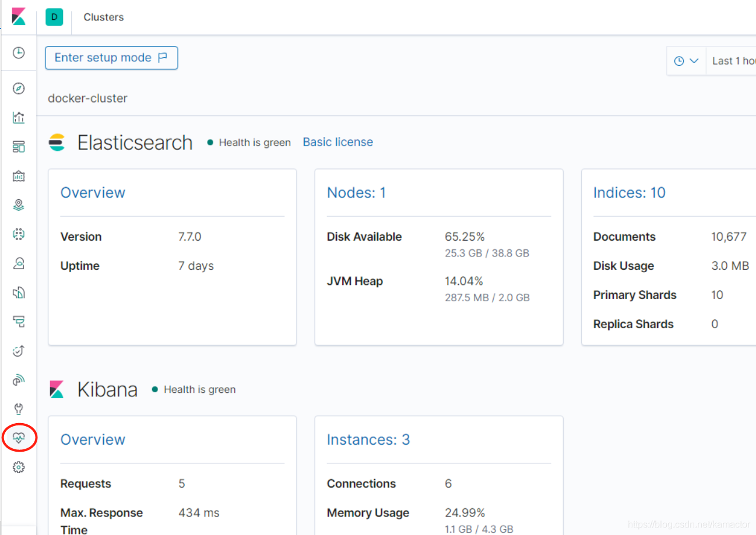Click the green D space avatar button

point(54,17)
